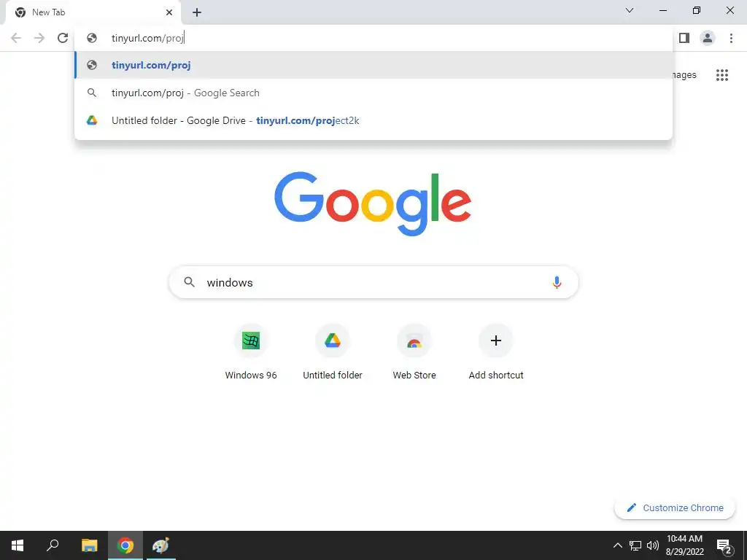The image size is (747, 560).
Task: Select the New Tab tab
Action: coord(93,12)
